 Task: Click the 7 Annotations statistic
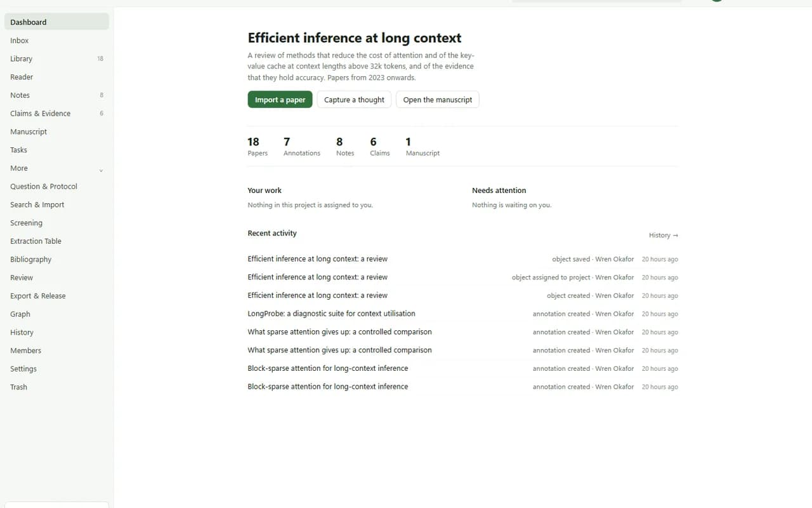coord(302,146)
